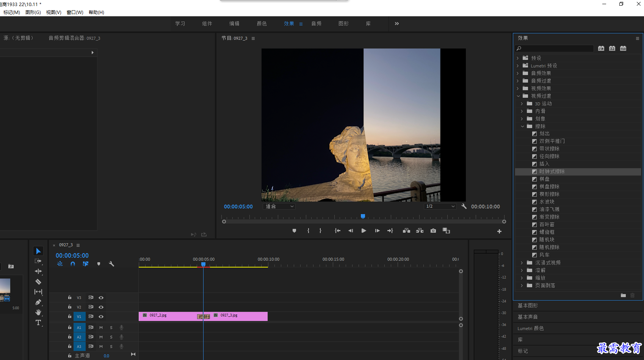Click the Extract button
Viewport: 644px width, 360px height.
(x=420, y=231)
